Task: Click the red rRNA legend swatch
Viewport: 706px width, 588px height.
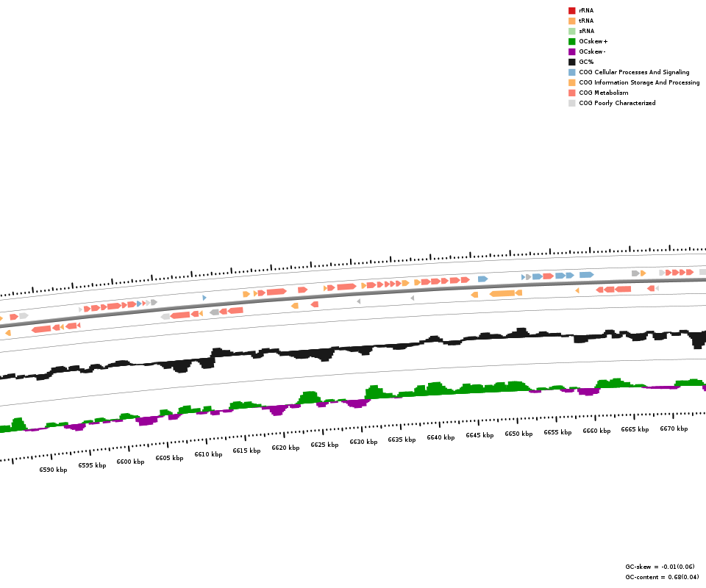Action: (571, 10)
